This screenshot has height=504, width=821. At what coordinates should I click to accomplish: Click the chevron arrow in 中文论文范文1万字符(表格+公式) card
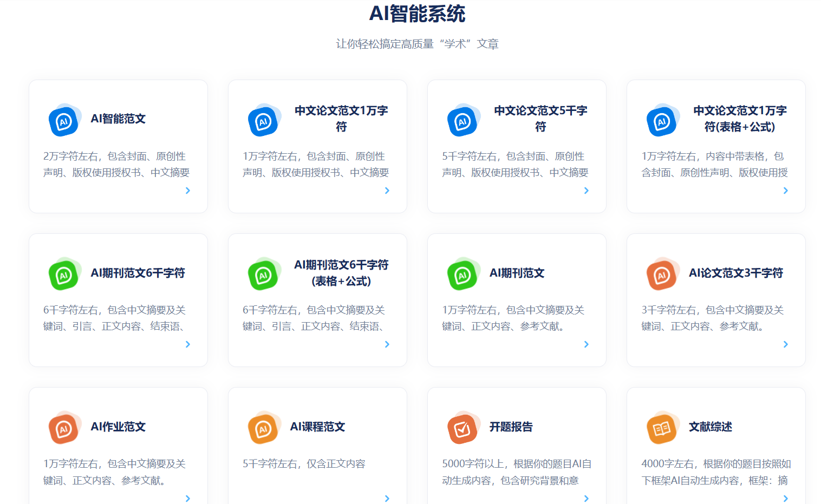786,191
